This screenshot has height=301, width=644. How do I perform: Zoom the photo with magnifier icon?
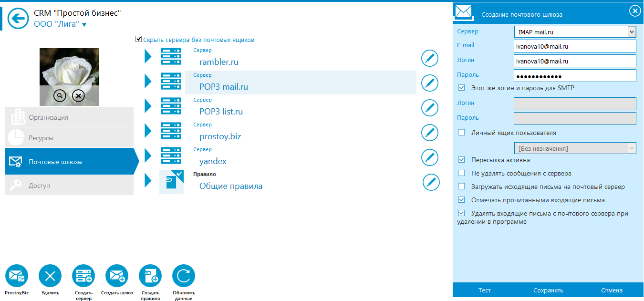pos(60,95)
